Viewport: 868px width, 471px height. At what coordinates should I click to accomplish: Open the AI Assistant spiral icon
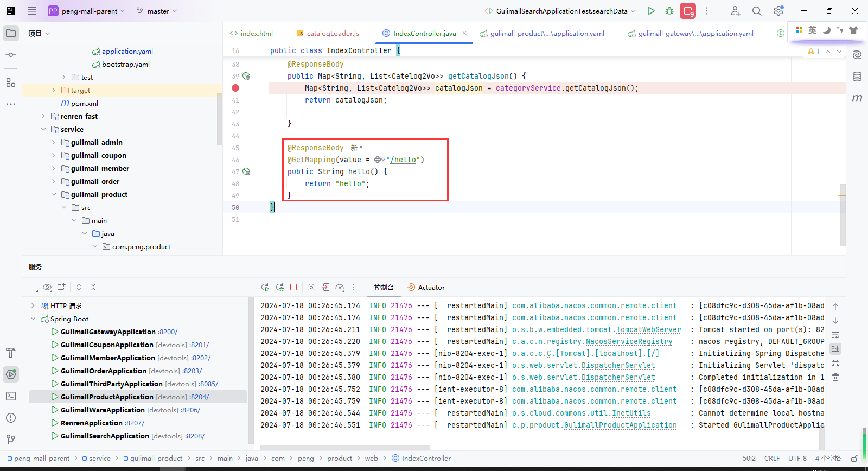click(857, 55)
